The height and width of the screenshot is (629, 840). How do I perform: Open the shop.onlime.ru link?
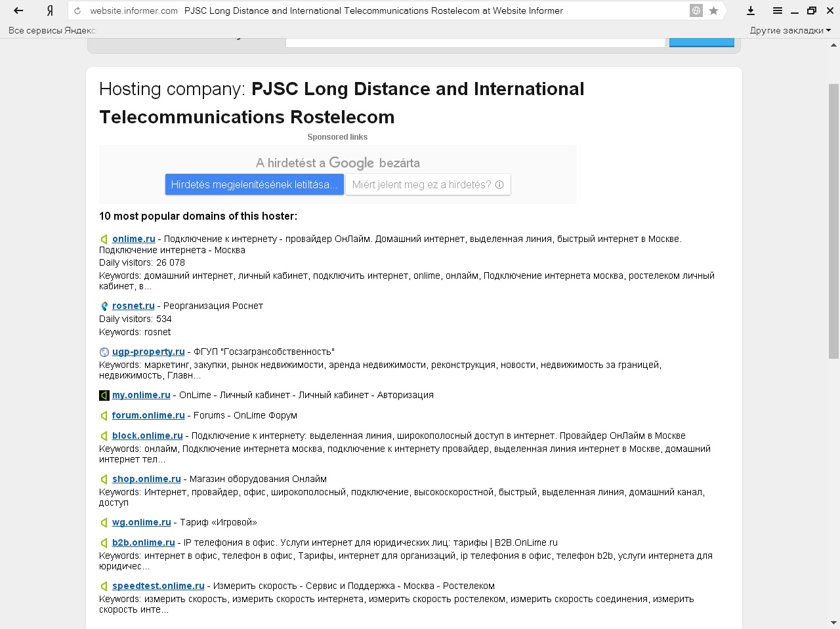coord(146,479)
